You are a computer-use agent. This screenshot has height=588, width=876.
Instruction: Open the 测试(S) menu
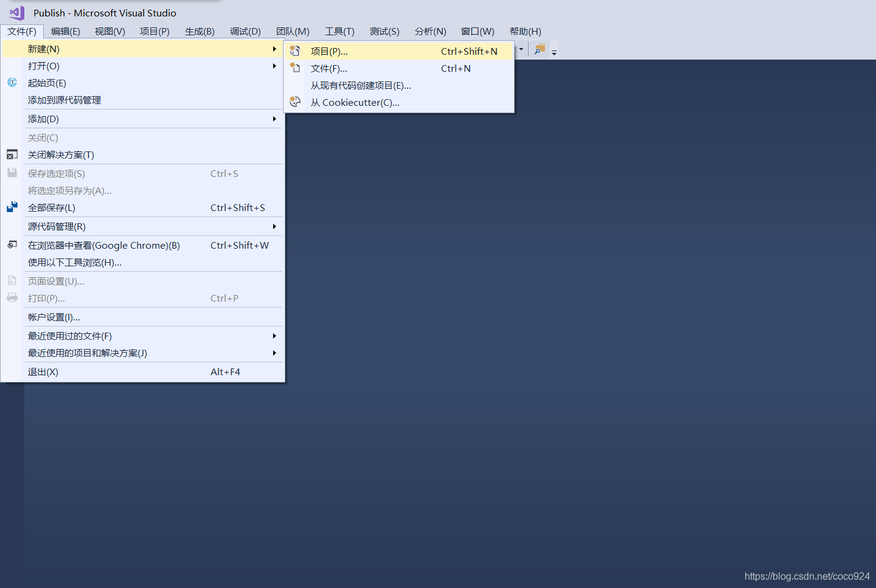click(x=384, y=31)
